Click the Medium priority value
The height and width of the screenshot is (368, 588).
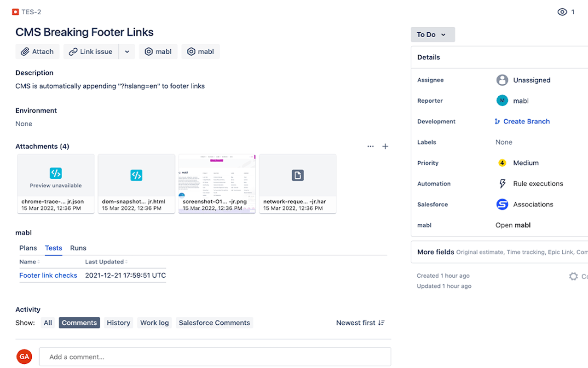pyautogui.click(x=526, y=163)
